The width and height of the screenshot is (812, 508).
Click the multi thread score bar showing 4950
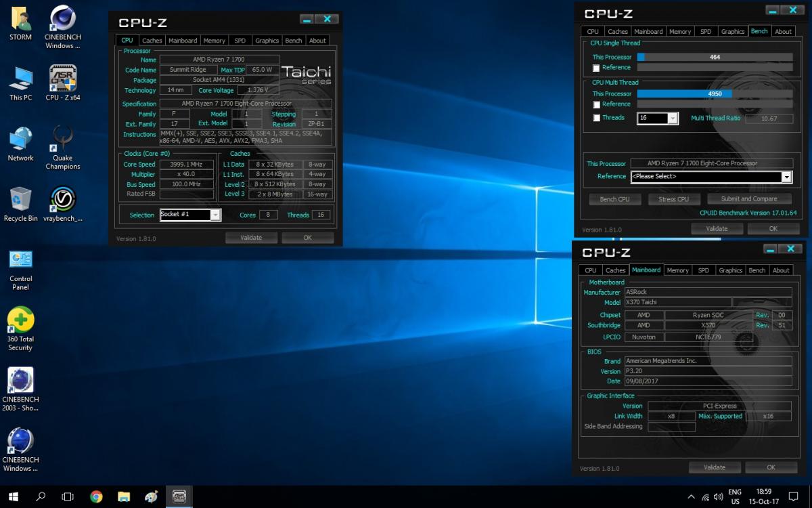point(715,94)
